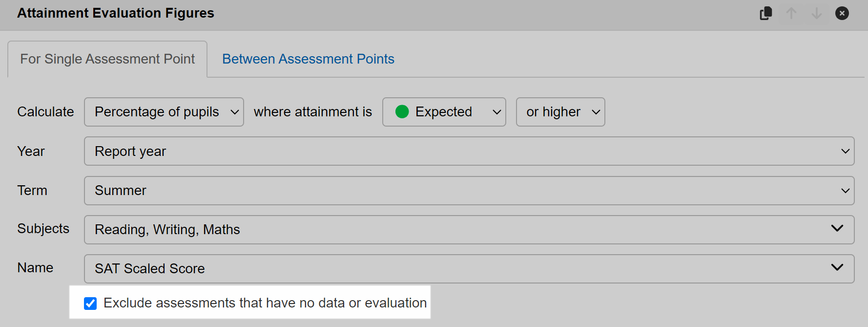
Task: Open the SAT Scaled Score name selector
Action: click(x=469, y=269)
